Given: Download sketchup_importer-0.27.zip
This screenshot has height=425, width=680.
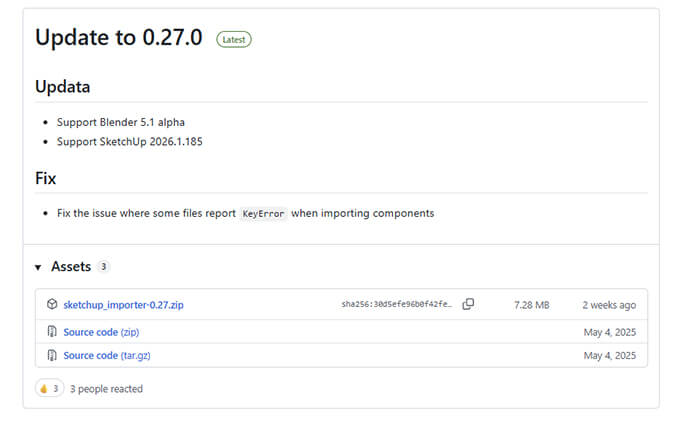Looking at the screenshot, I should 123,304.
